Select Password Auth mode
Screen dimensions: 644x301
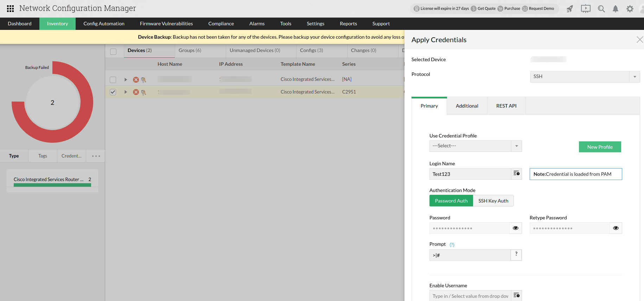[451, 201]
